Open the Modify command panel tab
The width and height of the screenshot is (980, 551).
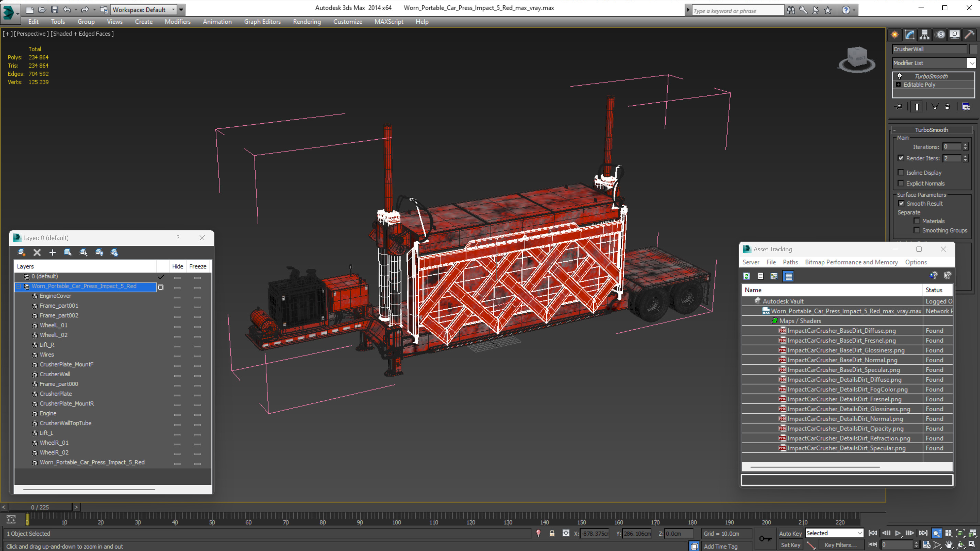pos(910,35)
